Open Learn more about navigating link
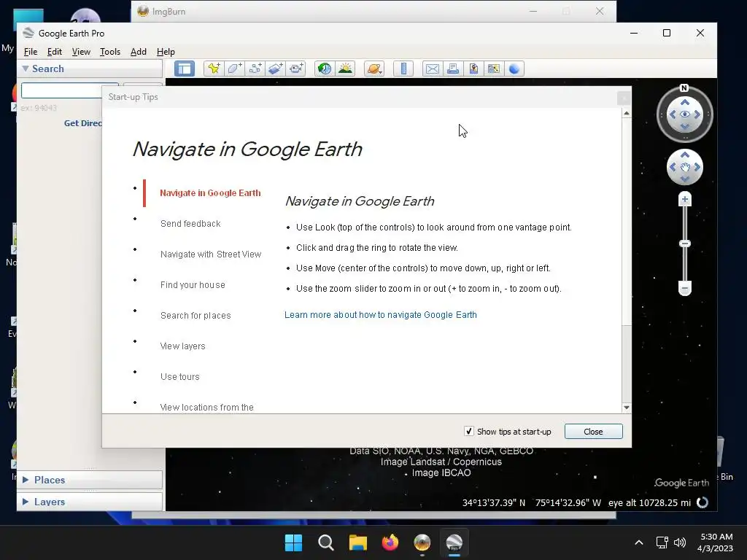Image resolution: width=747 pixels, height=560 pixels. [381, 315]
